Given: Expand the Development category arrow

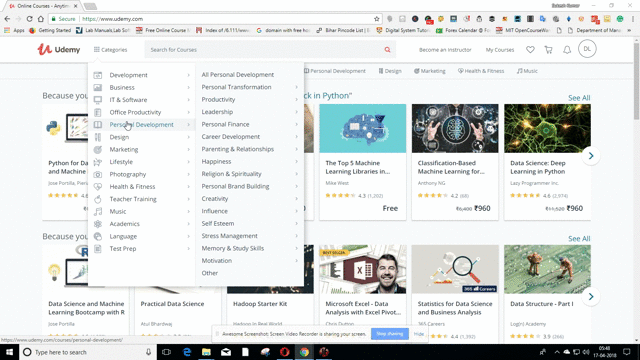Looking at the screenshot, I should coord(189,75).
